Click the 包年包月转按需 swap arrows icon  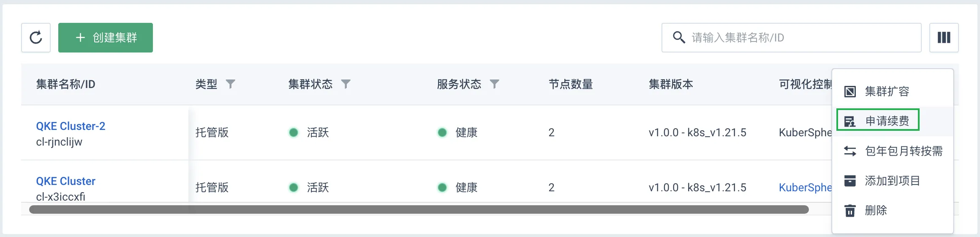pos(850,151)
